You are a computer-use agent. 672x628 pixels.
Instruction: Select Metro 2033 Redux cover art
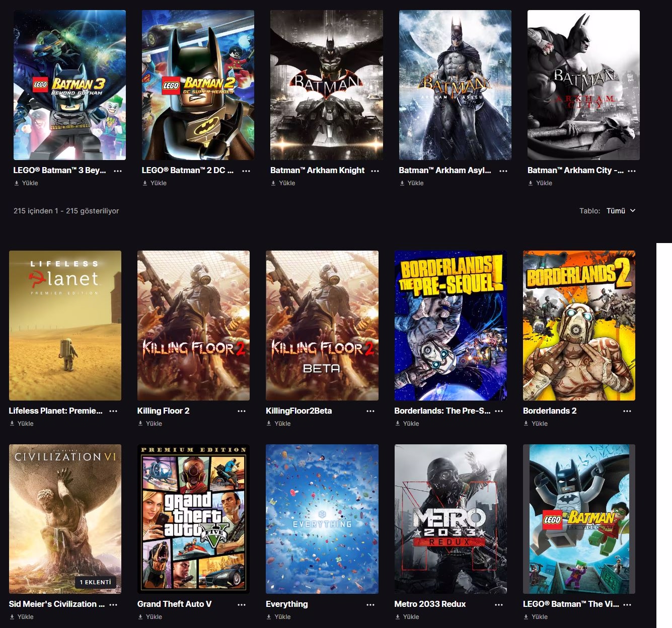click(x=451, y=519)
